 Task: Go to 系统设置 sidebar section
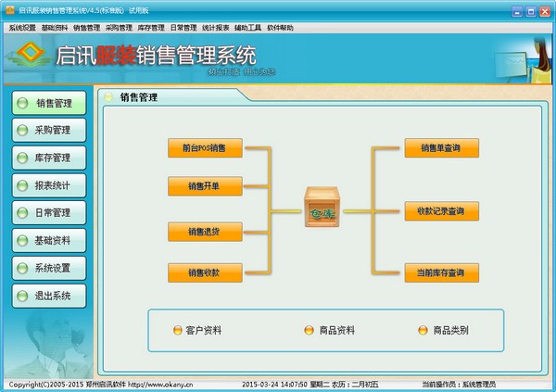pos(49,268)
